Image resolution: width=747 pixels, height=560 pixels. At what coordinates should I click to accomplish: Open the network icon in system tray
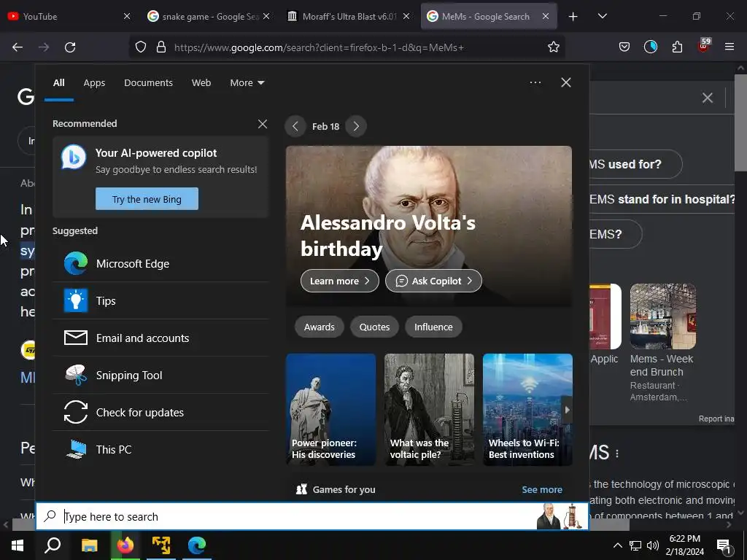coord(635,545)
